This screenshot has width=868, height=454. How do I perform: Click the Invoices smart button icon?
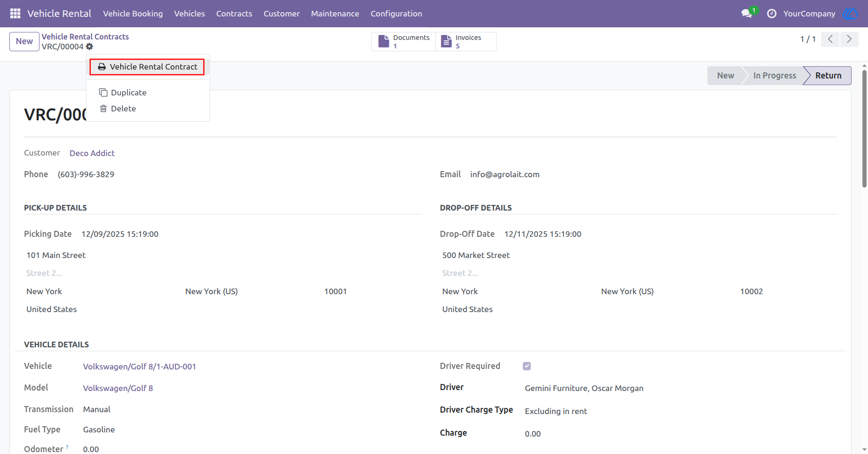tap(446, 41)
